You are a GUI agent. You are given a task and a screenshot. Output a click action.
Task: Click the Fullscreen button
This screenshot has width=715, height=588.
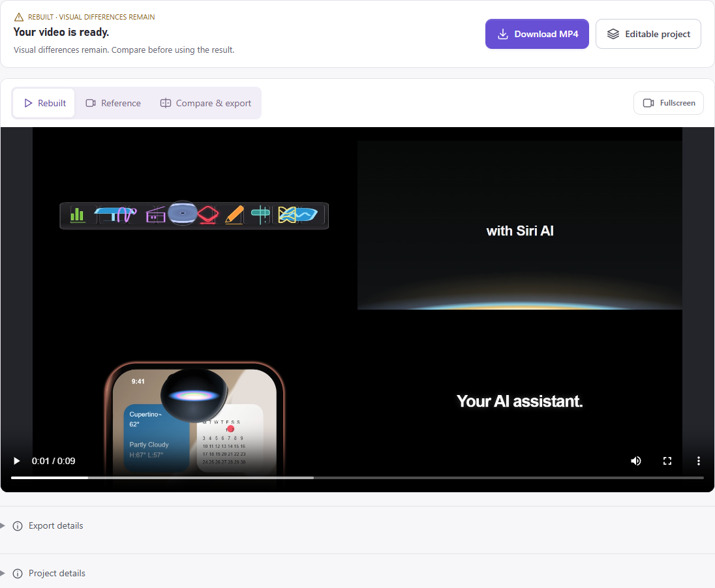pyautogui.click(x=669, y=103)
